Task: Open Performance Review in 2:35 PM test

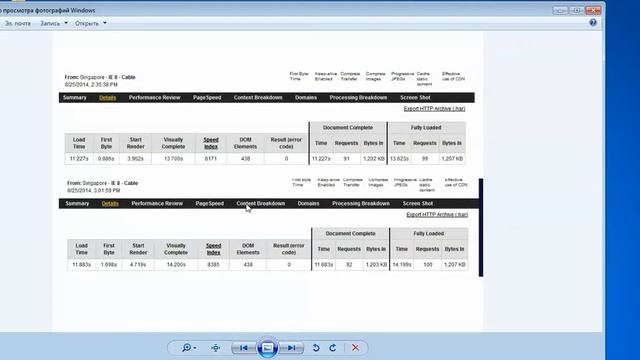Action: click(154, 98)
